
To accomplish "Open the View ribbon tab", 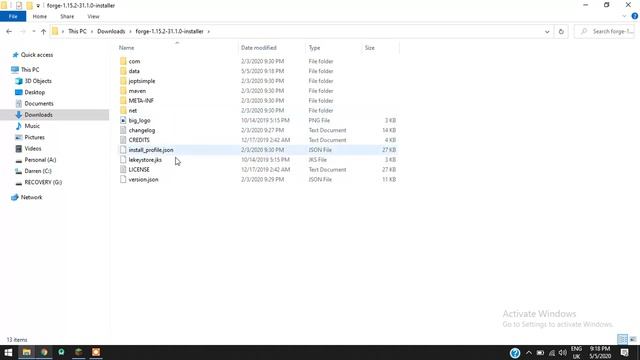I will pos(93,16).
